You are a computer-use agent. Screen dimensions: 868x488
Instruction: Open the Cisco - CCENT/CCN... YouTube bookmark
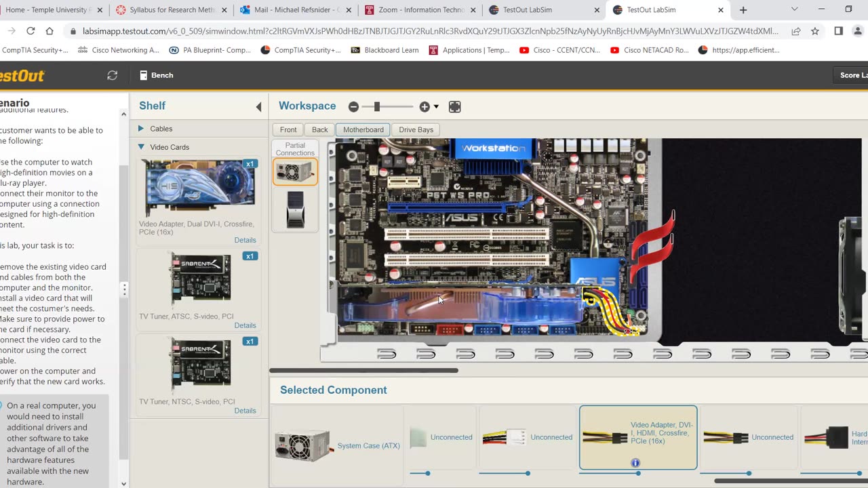[x=560, y=50]
